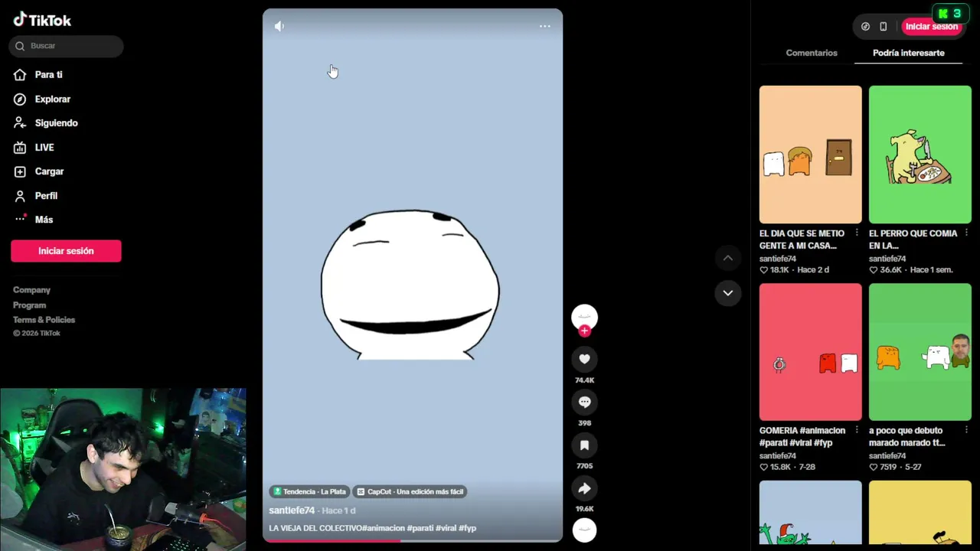Share the video with the arrow icon
This screenshot has width=980, height=551.
[584, 488]
